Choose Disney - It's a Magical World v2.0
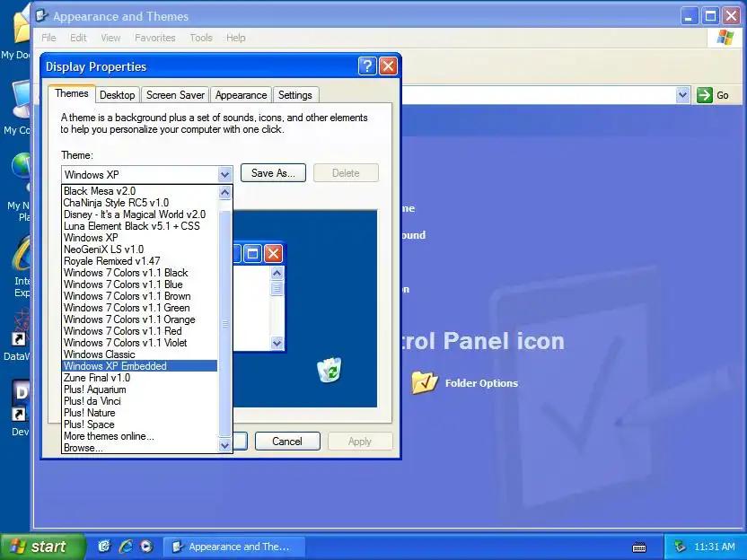 click(x=140, y=214)
